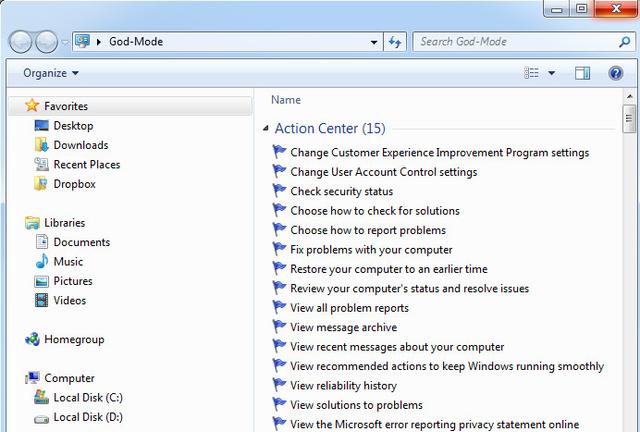Open View all problem reports
The image size is (640, 432).
pos(349,308)
